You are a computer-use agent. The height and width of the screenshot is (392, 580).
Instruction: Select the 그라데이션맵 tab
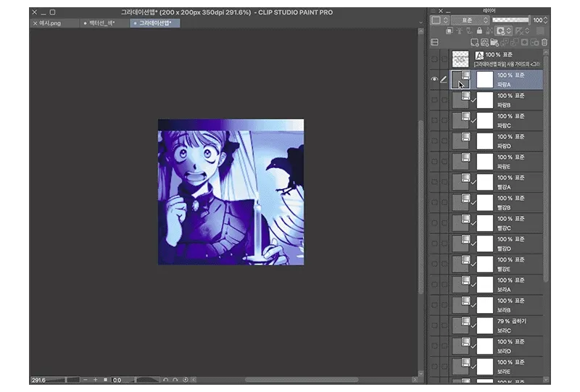[155, 23]
